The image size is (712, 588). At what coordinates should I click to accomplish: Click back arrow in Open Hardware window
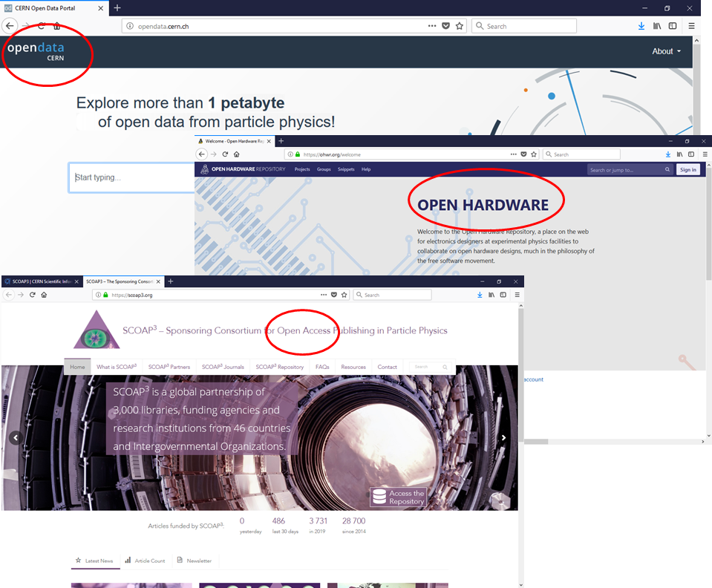click(x=202, y=154)
